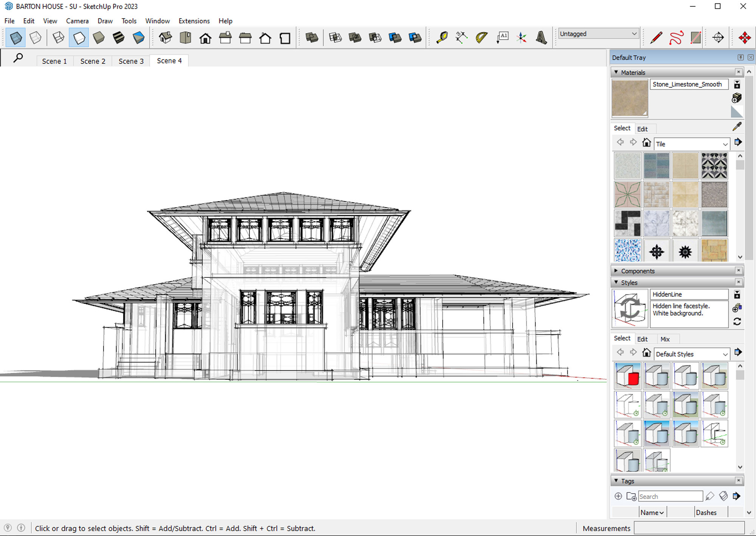The height and width of the screenshot is (536, 756).
Task: Select the X-Ray face style icon
Action: tap(15, 37)
